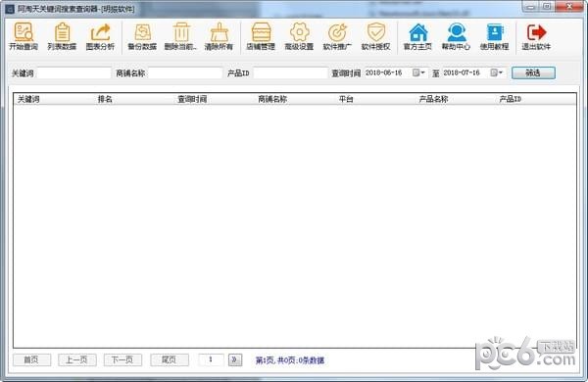Sort by the 排名 column header

point(105,99)
